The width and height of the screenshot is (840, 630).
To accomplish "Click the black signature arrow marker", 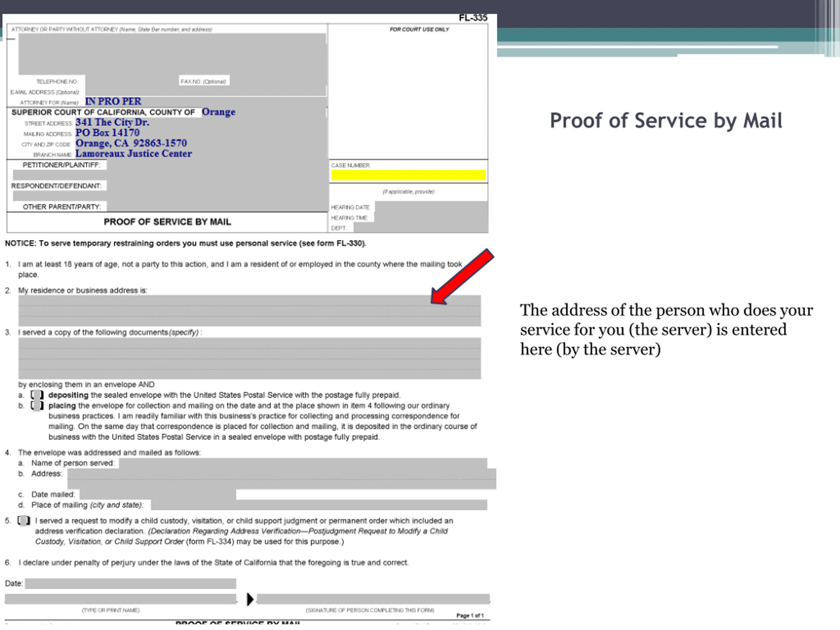I will 250,599.
